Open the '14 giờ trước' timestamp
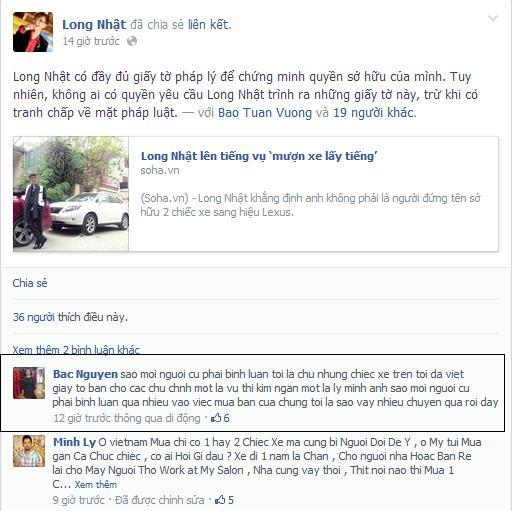The image size is (512, 511). tap(91, 41)
